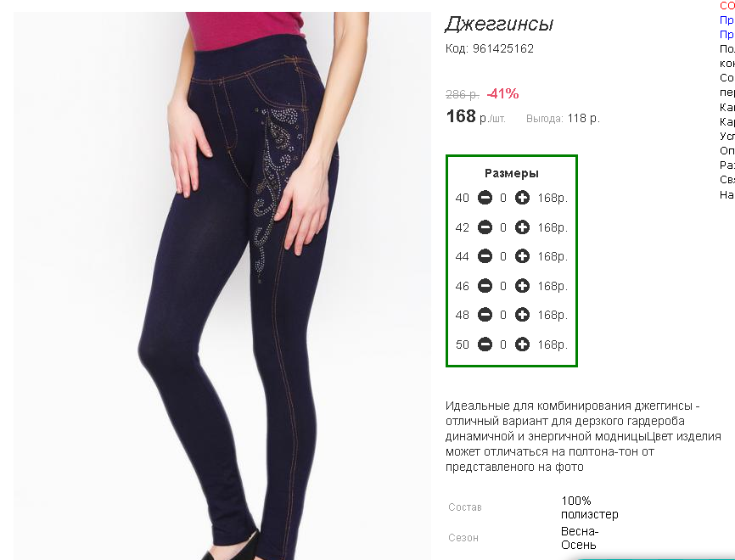Add one item of size 44
The width and height of the screenshot is (735, 560).
(x=522, y=256)
